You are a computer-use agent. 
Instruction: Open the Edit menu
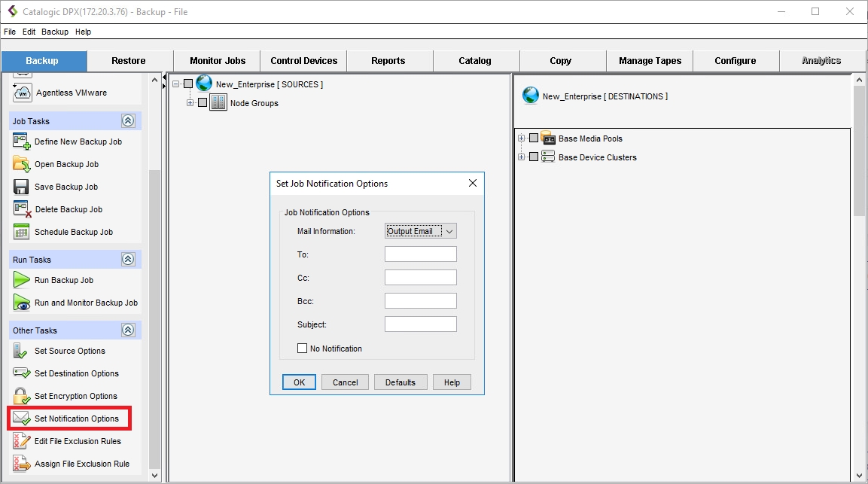[29, 32]
